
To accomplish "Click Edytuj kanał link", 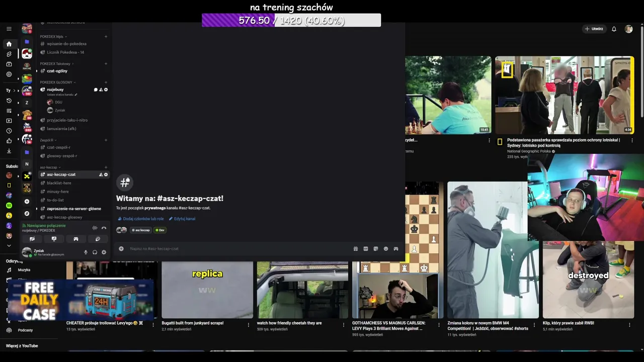I will (182, 219).
